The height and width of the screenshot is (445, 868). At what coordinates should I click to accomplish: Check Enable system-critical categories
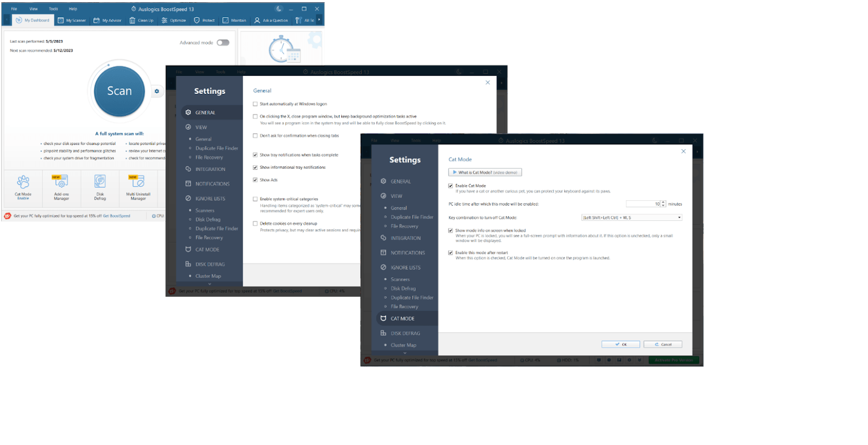(255, 199)
